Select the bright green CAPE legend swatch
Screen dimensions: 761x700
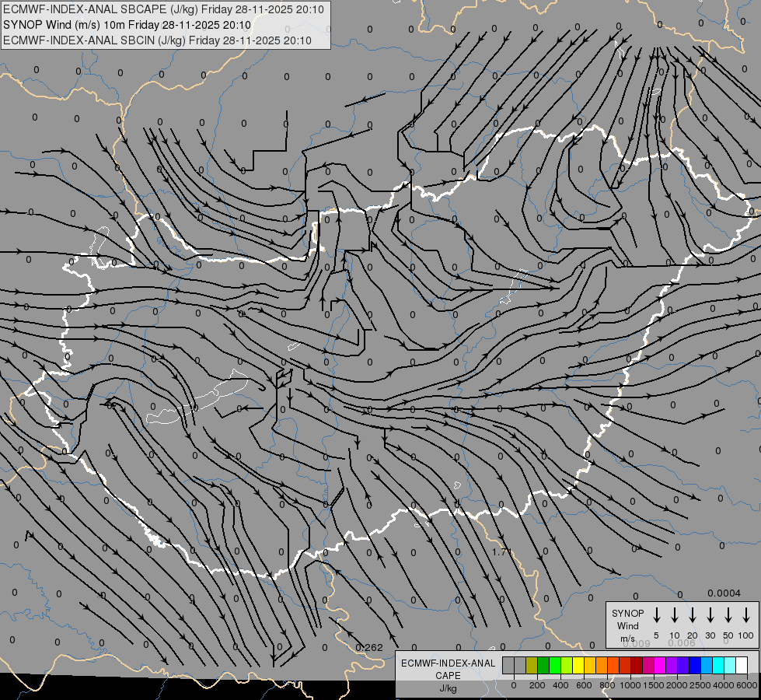point(555,665)
